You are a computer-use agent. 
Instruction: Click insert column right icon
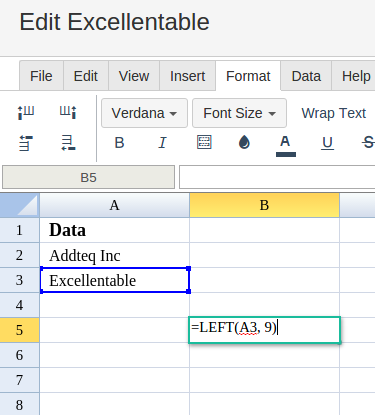[x=68, y=112]
